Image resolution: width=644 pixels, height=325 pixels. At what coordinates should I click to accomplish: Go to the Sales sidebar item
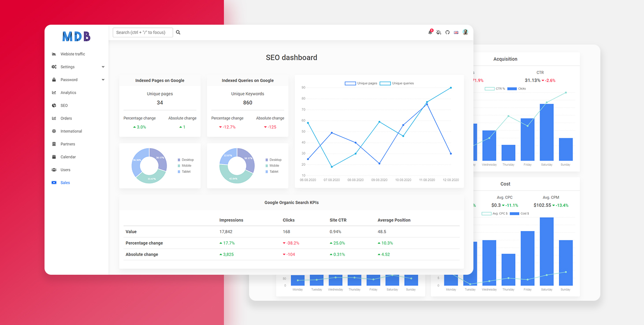[65, 183]
